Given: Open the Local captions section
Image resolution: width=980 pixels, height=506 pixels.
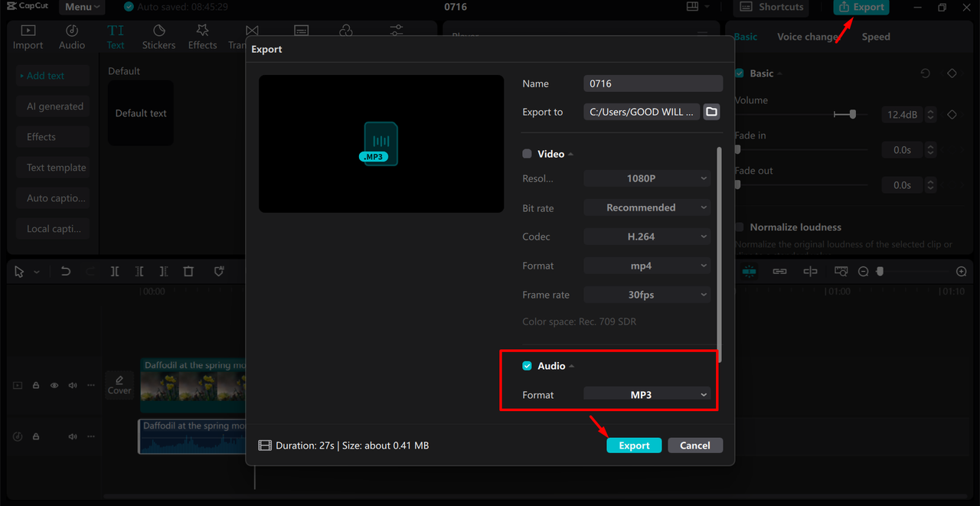Looking at the screenshot, I should point(53,229).
